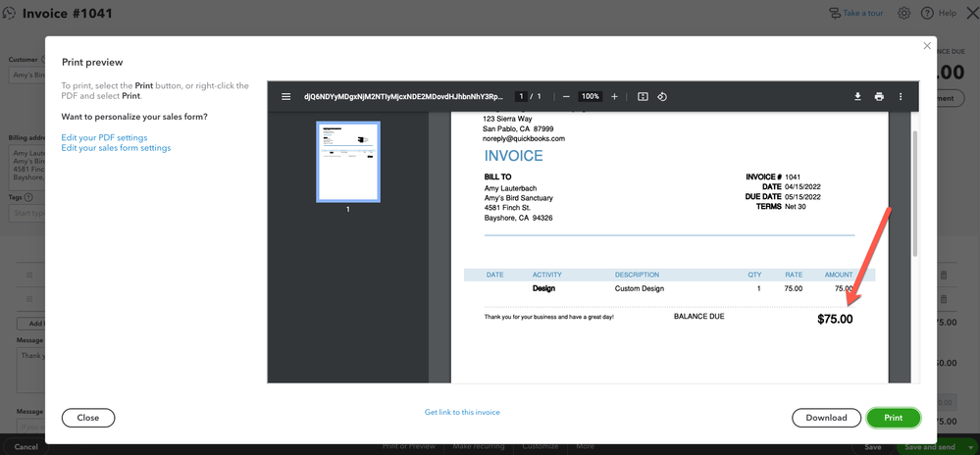Click the Tags help icon
980x455 pixels.
point(28,197)
